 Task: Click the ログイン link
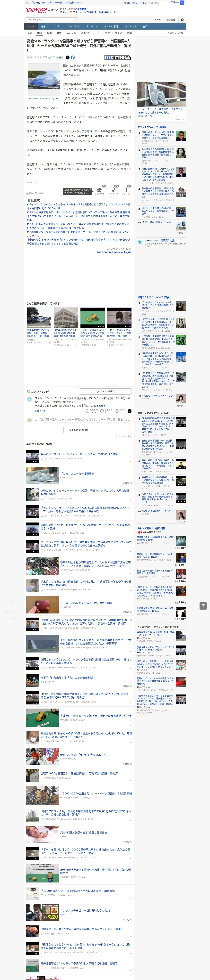pos(64,12)
